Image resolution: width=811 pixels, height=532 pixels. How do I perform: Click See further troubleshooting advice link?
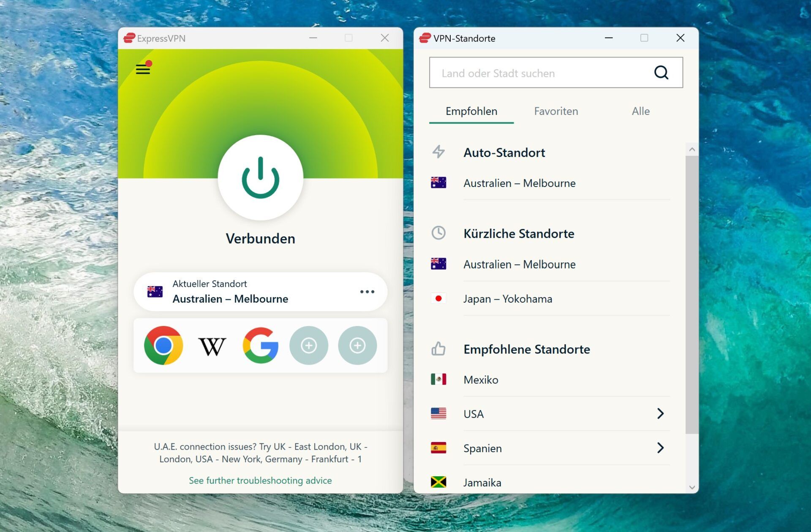(260, 480)
